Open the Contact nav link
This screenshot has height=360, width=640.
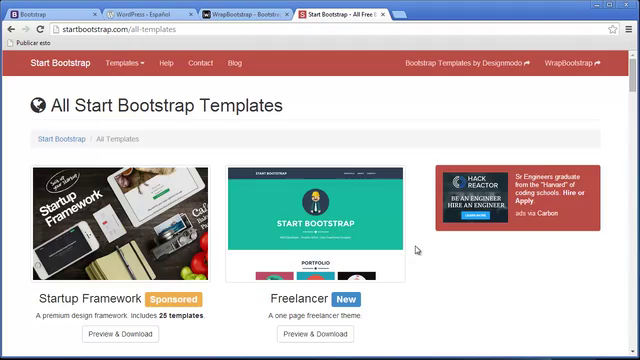click(200, 63)
